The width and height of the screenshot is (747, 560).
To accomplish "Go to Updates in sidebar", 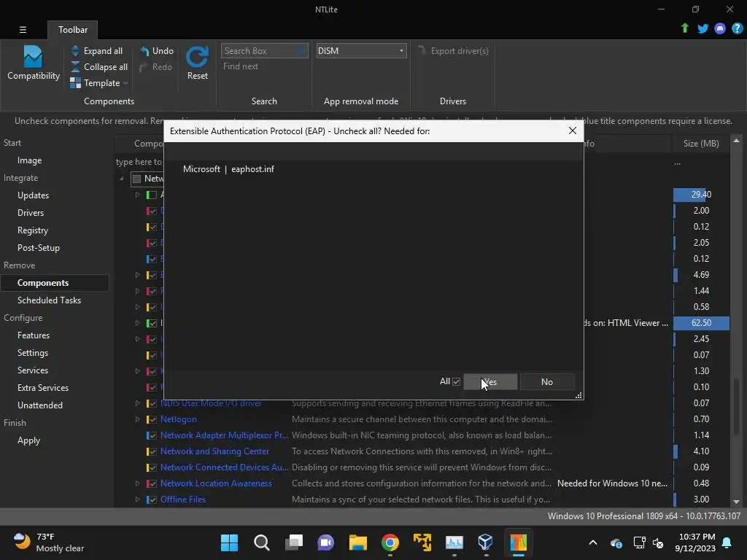I will click(33, 195).
